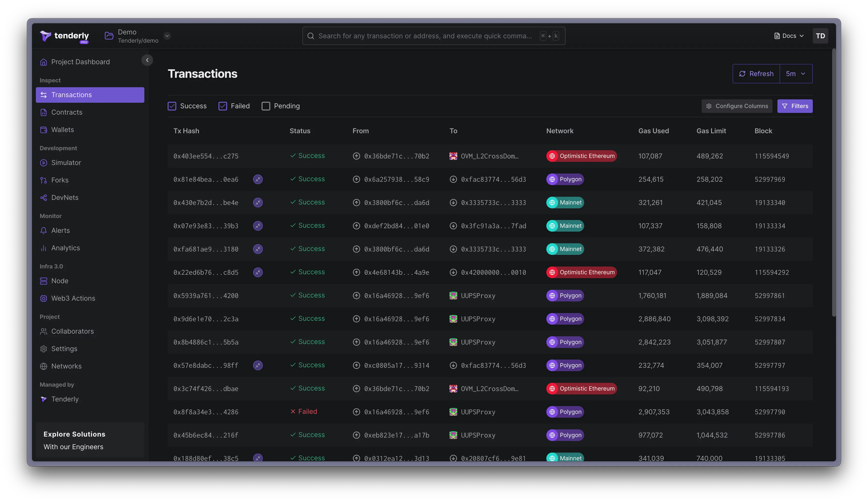Open Configure Columns
Image resolution: width=868 pixels, height=502 pixels.
(x=737, y=106)
